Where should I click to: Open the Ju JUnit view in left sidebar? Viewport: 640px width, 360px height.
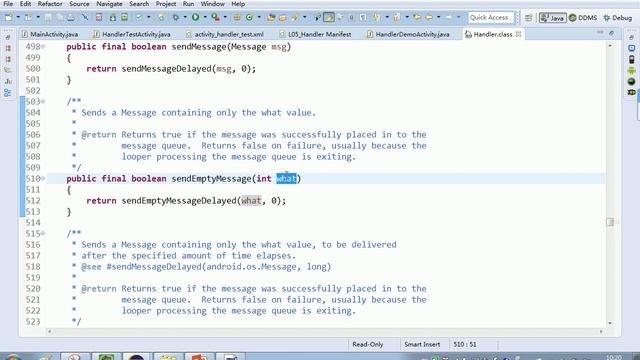pos(8,81)
